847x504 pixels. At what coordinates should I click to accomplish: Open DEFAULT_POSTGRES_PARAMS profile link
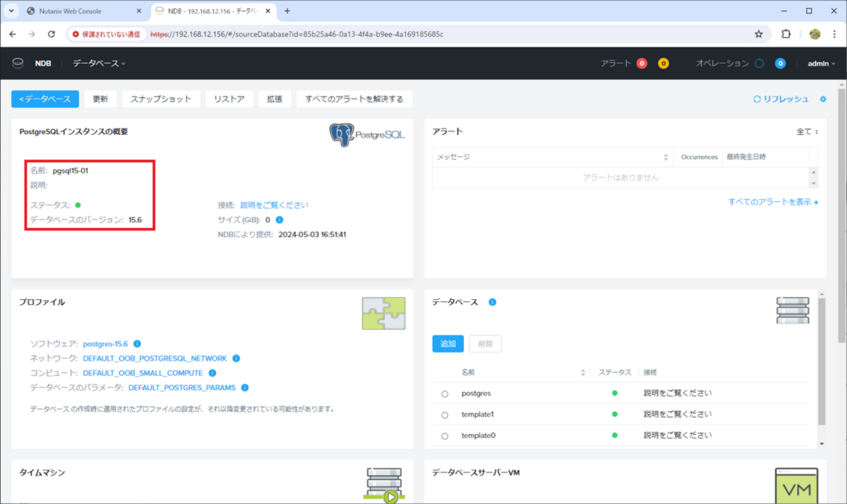(x=182, y=387)
